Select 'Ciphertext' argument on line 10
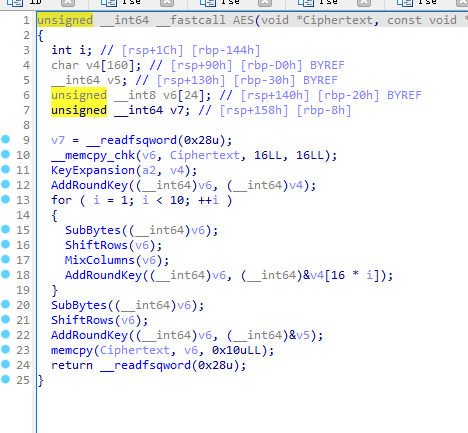The width and height of the screenshot is (468, 433). coord(205,155)
